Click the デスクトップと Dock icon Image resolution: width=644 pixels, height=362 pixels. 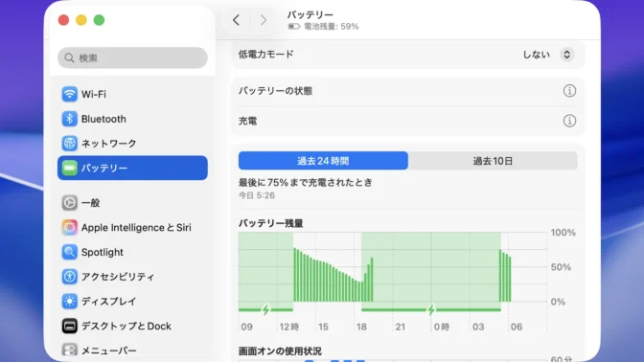(69, 326)
